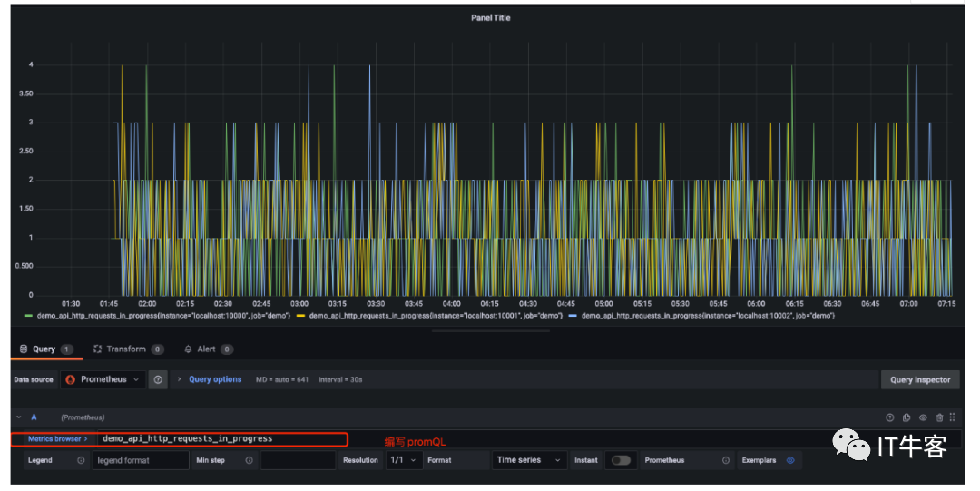980x491 pixels.
Task: Click the Panel Title header
Action: [x=491, y=18]
